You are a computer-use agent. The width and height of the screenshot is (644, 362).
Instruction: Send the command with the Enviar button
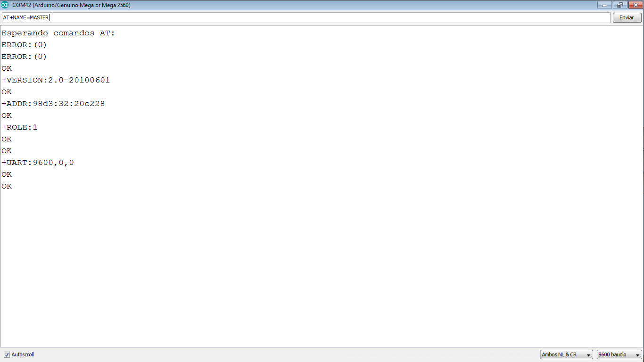click(627, 17)
